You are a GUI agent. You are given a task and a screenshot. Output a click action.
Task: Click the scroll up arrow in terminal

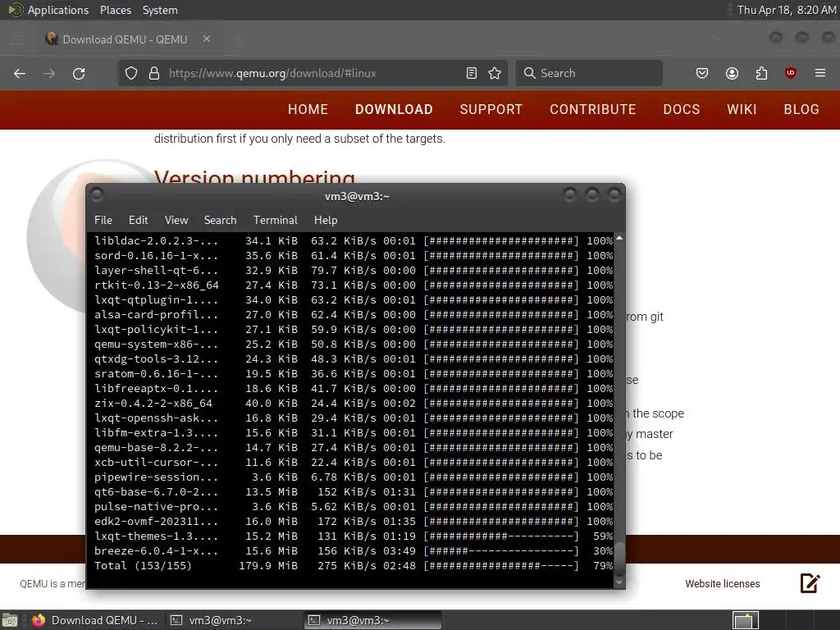pyautogui.click(x=619, y=238)
